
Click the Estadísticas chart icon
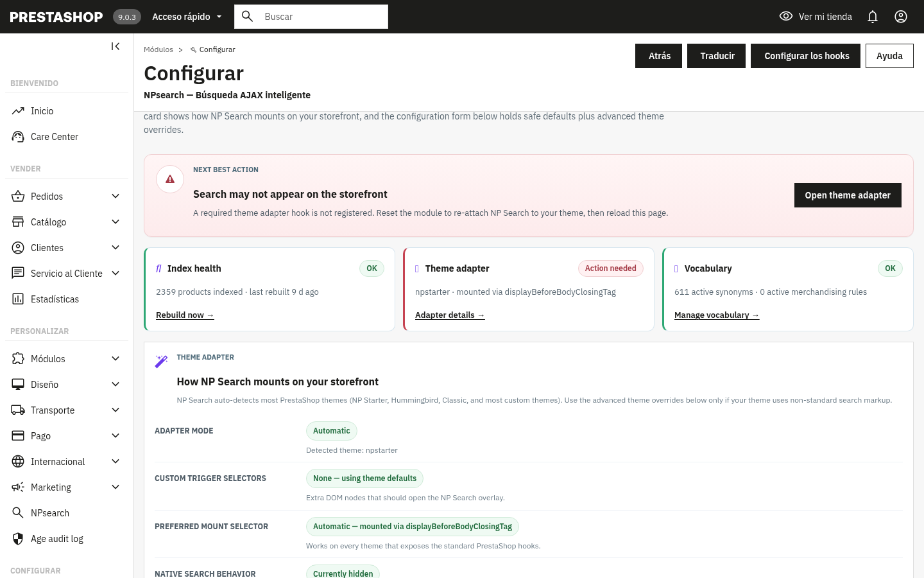(x=18, y=299)
